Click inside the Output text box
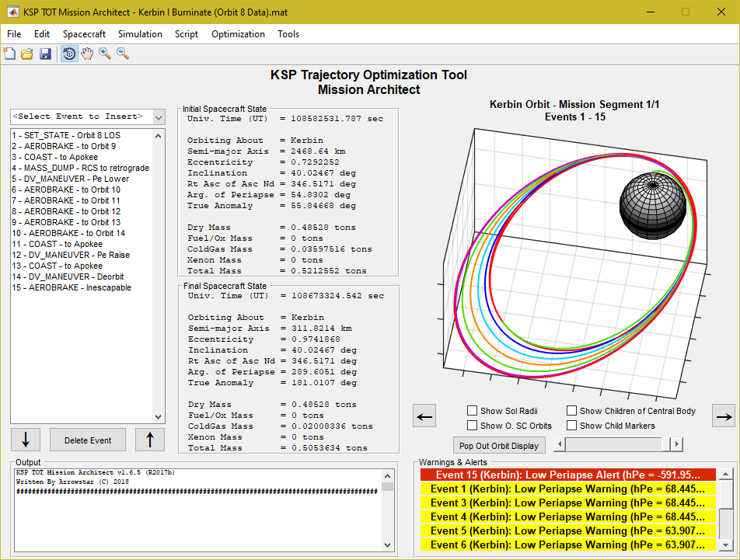The height and width of the screenshot is (560, 740). 198,510
